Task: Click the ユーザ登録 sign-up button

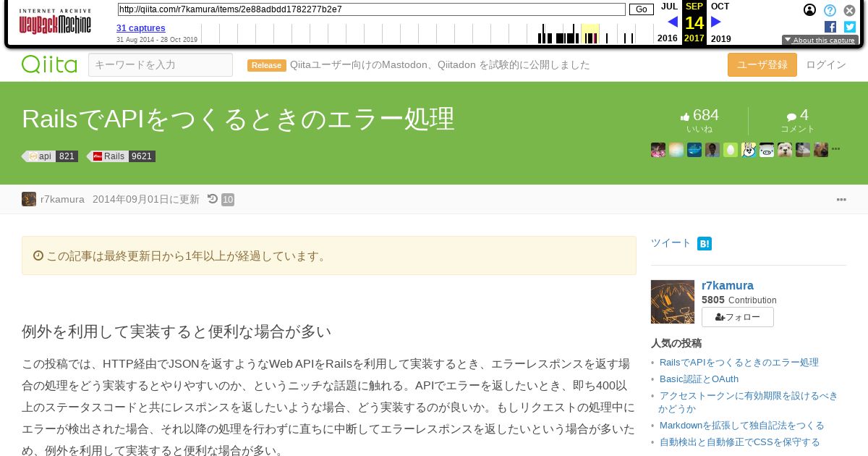Action: tap(762, 64)
